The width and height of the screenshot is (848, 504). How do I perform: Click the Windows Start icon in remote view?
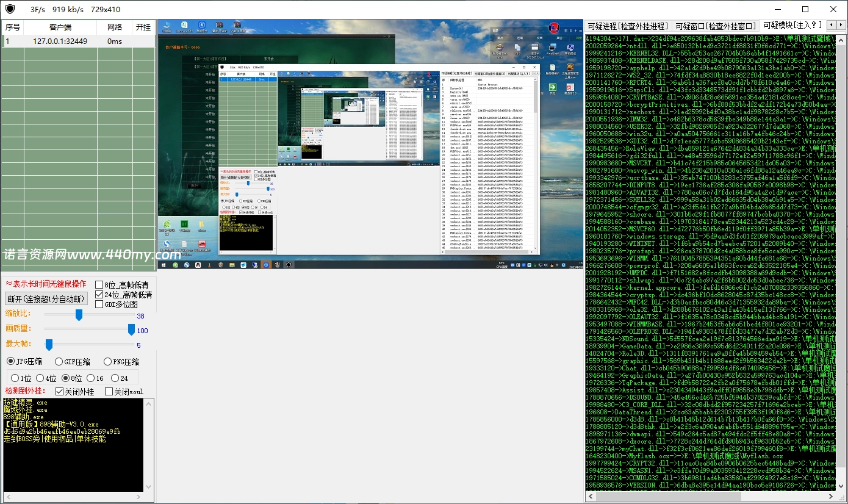[164, 265]
